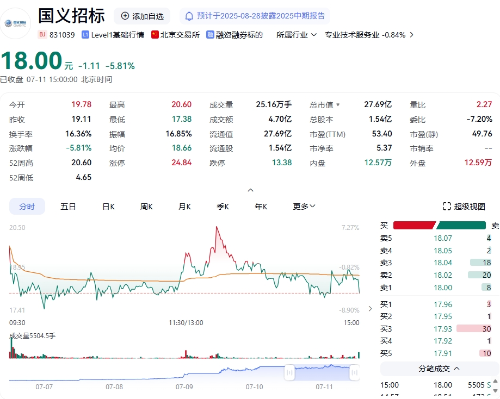Click 跌停 value 13.38
This screenshot has width=500, height=399.
282,162
